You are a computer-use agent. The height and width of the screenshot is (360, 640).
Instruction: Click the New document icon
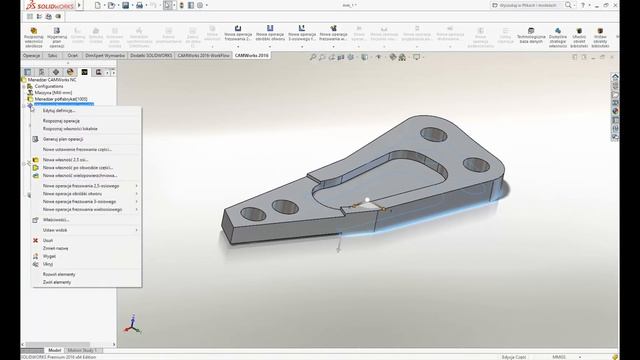[x=98, y=5]
